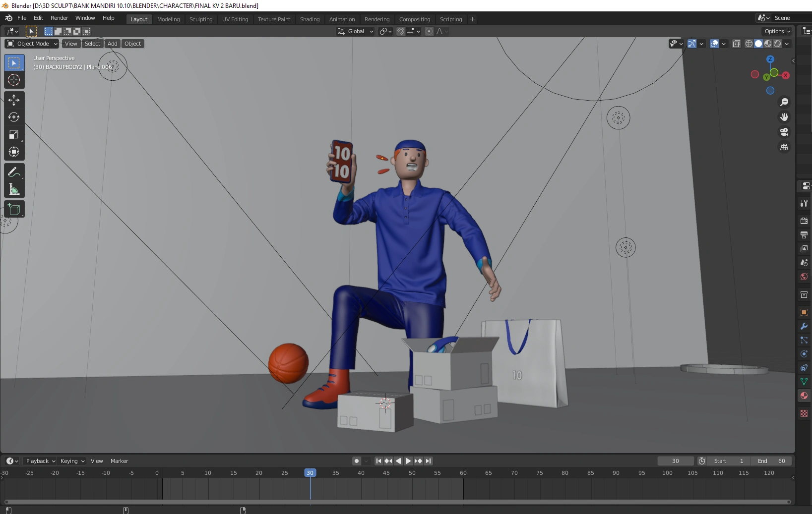Open the Material properties tab icon

coord(804,396)
